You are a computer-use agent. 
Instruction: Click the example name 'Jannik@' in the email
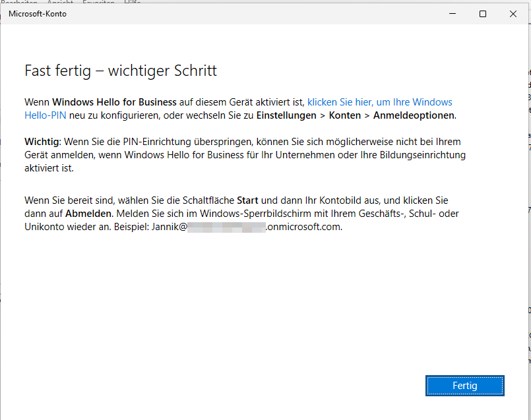click(169, 227)
